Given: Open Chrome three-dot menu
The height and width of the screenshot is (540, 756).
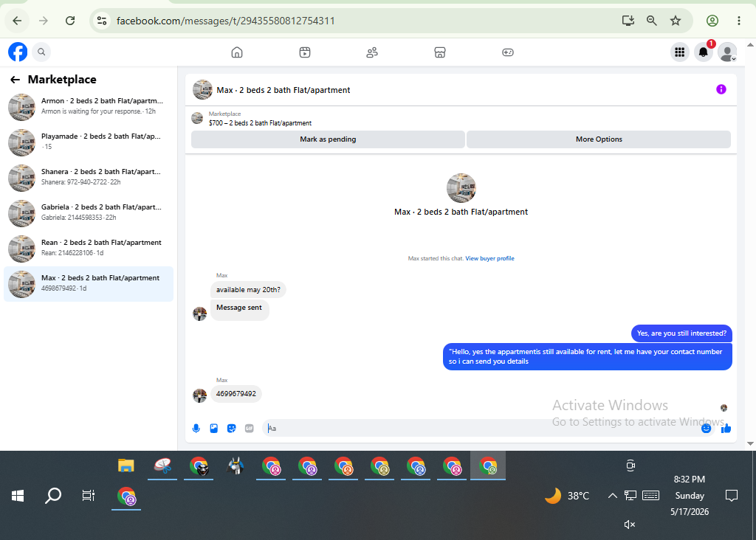Looking at the screenshot, I should (738, 21).
